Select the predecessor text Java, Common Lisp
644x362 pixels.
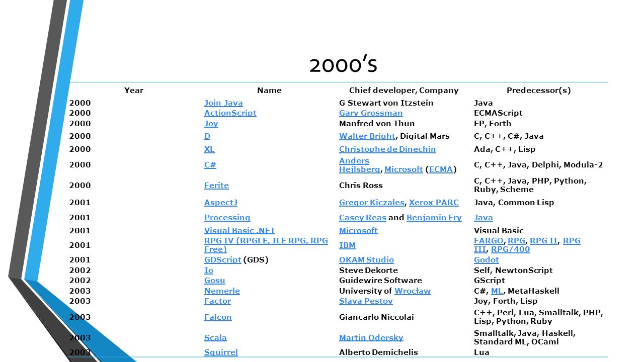click(514, 203)
